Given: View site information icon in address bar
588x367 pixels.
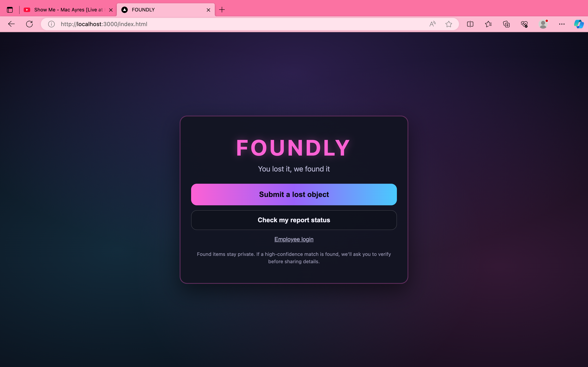Looking at the screenshot, I should (51, 24).
